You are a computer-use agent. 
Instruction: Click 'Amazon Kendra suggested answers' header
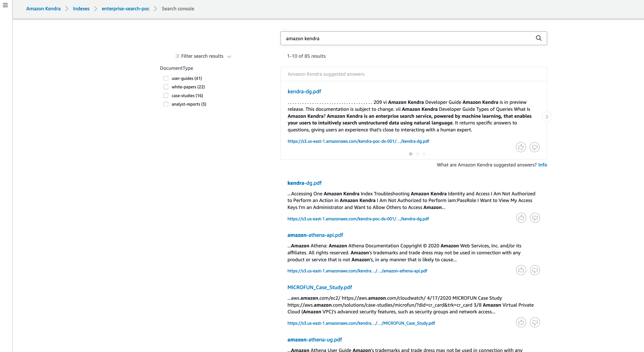[326, 74]
